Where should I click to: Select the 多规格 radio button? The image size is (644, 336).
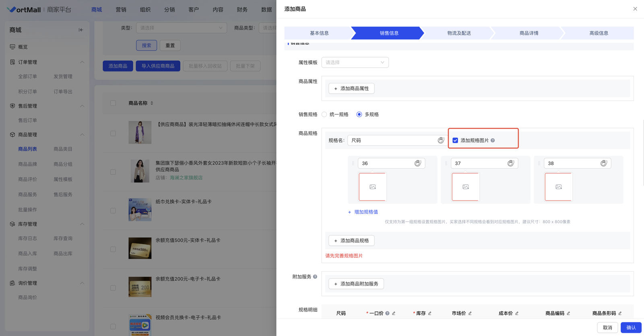pos(359,114)
